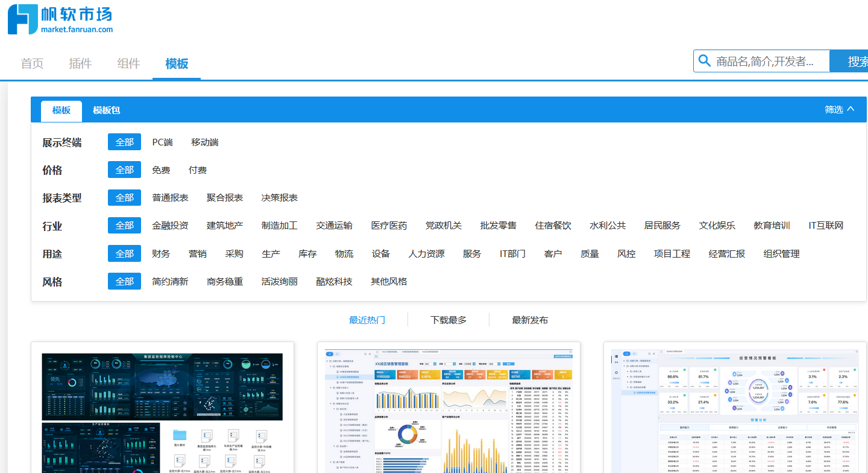The image size is (868, 473).
Task: Filter price by 付费
Action: (198, 170)
